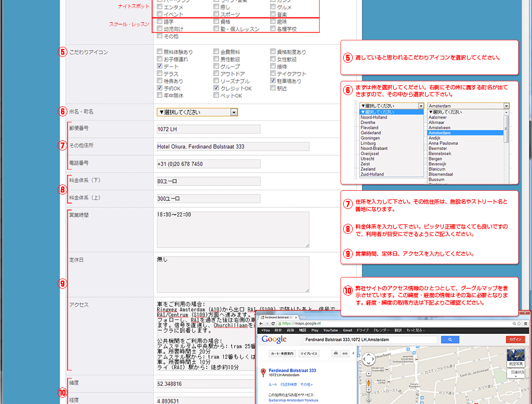Click the red ログイン button

515,340
